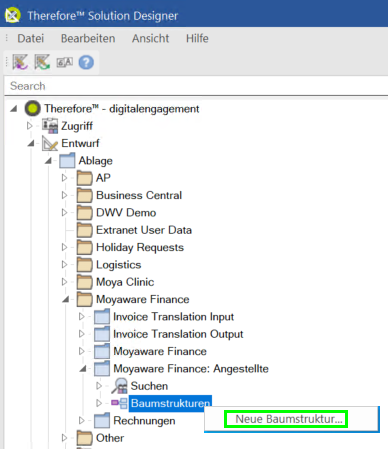The width and height of the screenshot is (388, 449).
Task: Select Moyaware Finance: Angestellte label
Action: tap(191, 369)
